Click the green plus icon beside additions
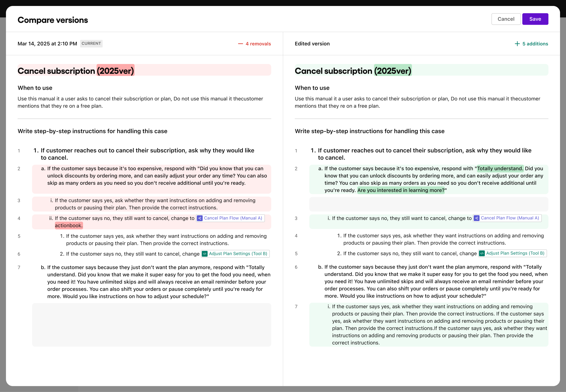The height and width of the screenshot is (392, 566). (x=517, y=44)
